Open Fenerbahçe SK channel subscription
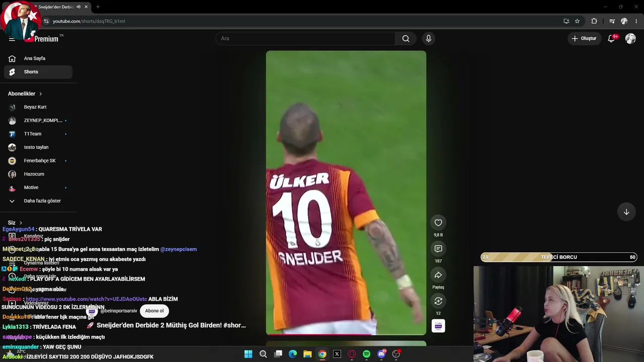This screenshot has width=644, height=362. [38, 161]
